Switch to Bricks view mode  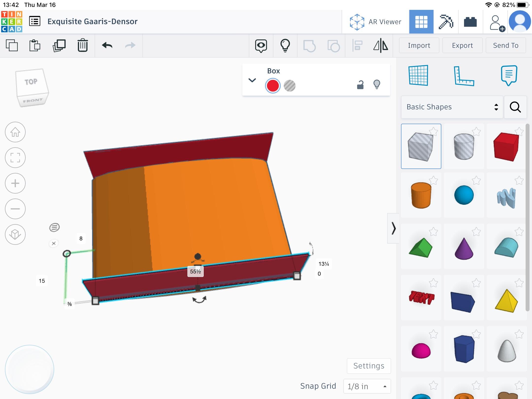[470, 22]
